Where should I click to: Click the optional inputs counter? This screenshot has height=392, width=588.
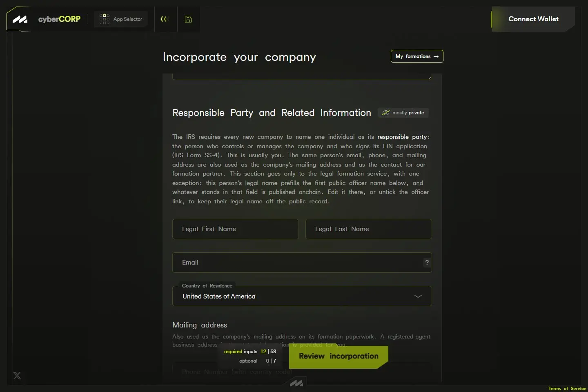258,361
